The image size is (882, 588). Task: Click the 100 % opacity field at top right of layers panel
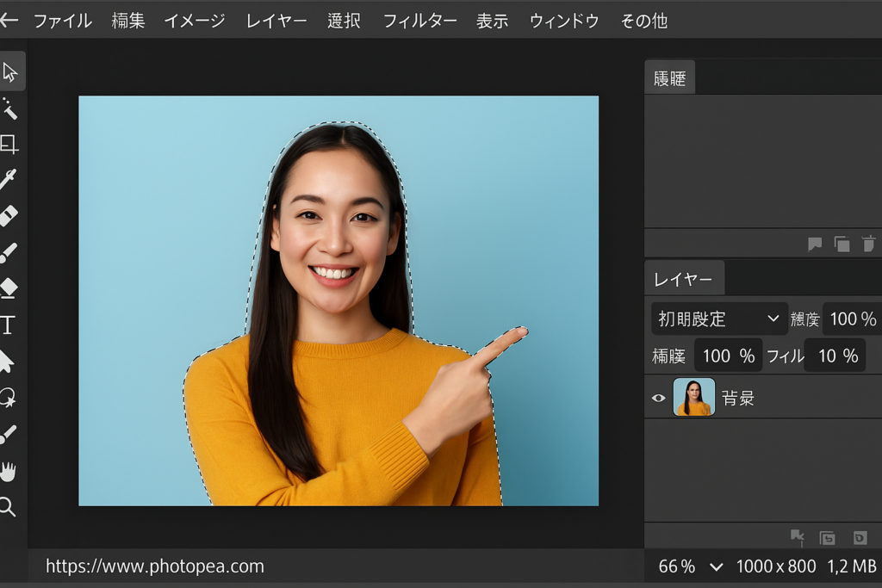tap(852, 319)
